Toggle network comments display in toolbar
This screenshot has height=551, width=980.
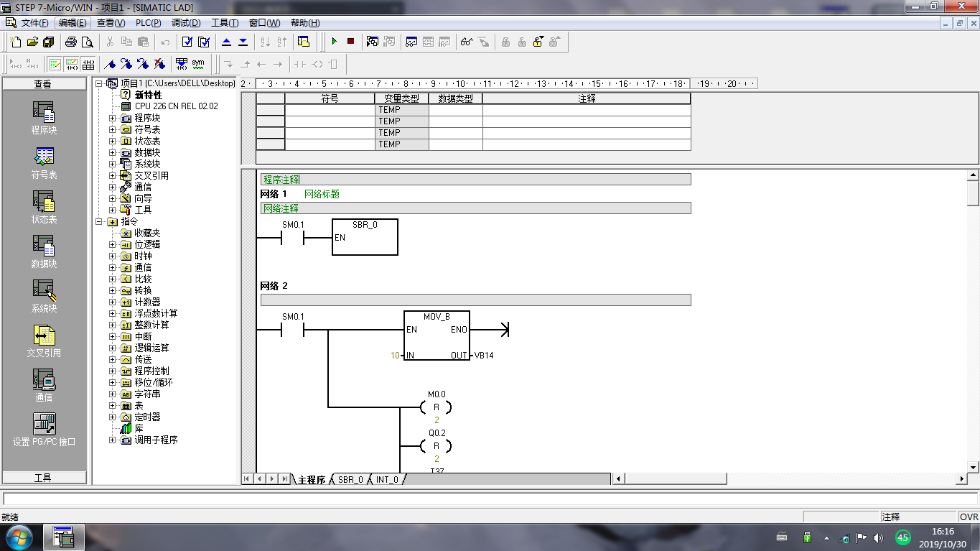point(72,64)
